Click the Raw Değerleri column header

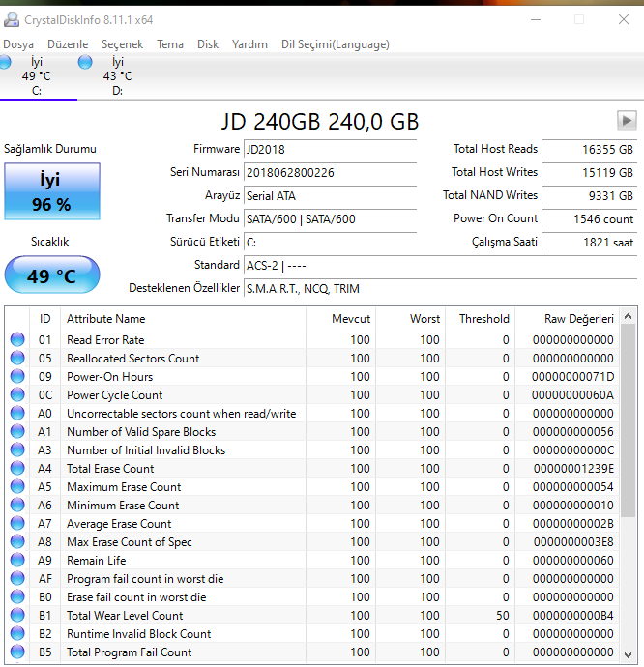pos(577,318)
